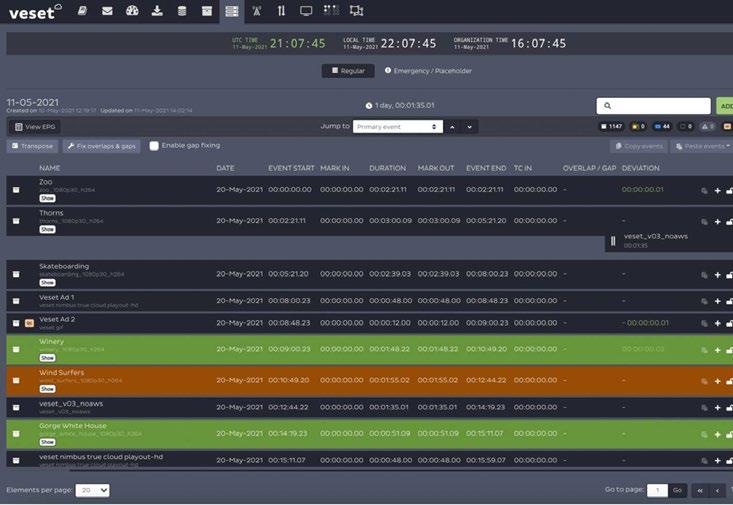Screen dimensions: 733x505
Task: Add event after Skateboarding with plus icon
Action: (x=718, y=275)
